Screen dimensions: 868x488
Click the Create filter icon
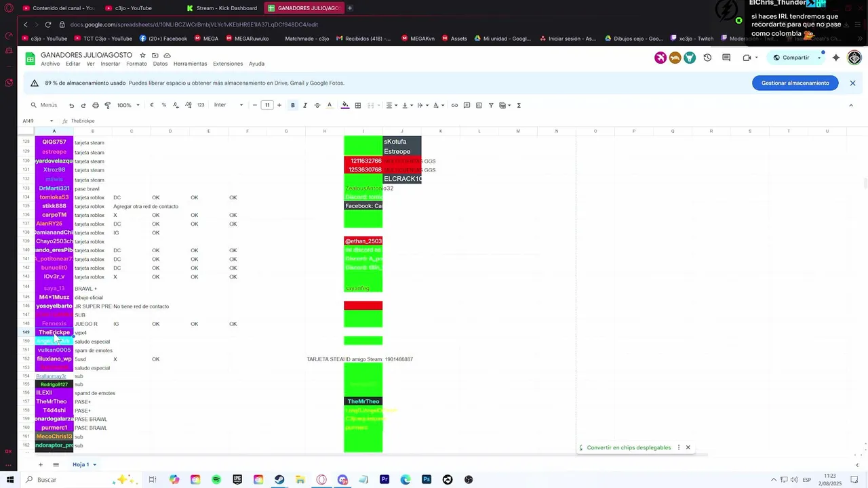click(x=491, y=105)
